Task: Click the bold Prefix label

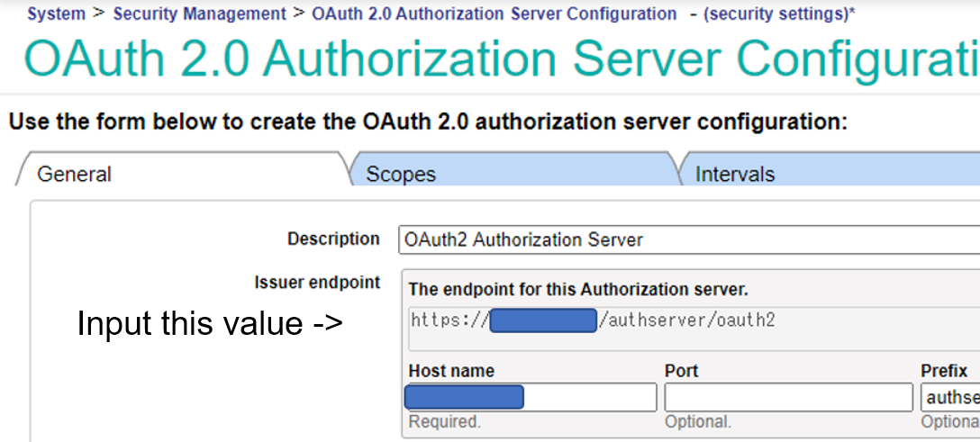Action: (x=944, y=371)
